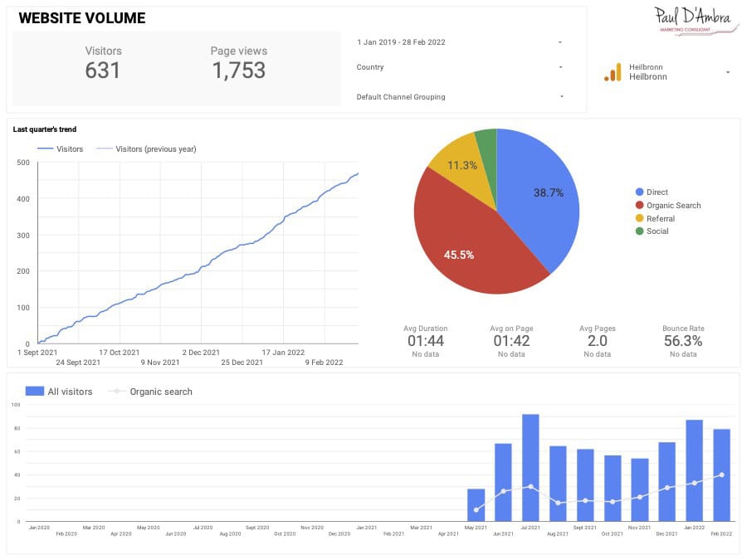
Task: Toggle the Visitors (previous year) legend entry
Action: coord(146,149)
